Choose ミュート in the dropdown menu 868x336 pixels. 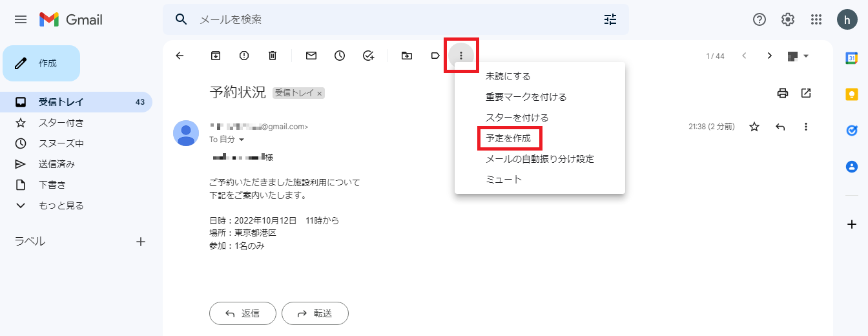(x=504, y=180)
